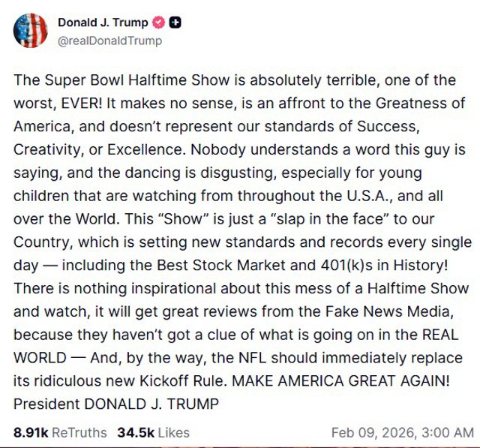
Task: Click the red verified checkmark badge
Action: [159, 23]
